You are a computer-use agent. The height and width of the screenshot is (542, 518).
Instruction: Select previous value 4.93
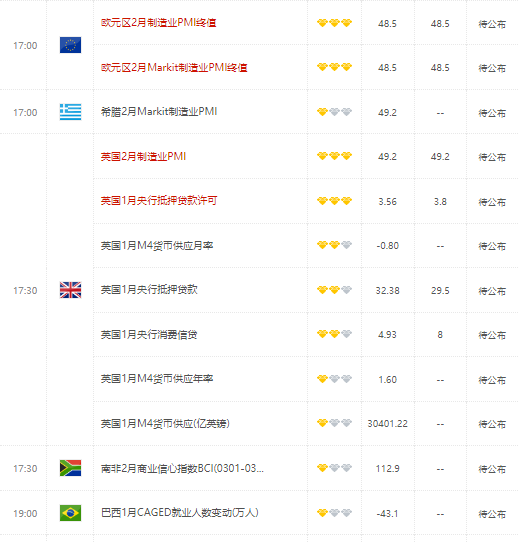(387, 335)
